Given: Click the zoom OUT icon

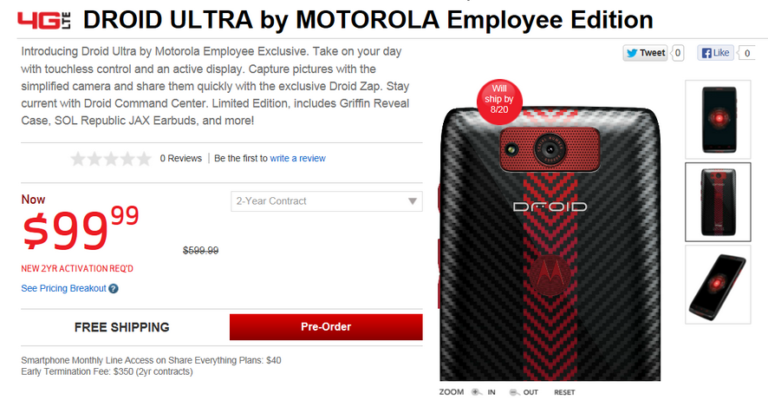Looking at the screenshot, I should 514,392.
